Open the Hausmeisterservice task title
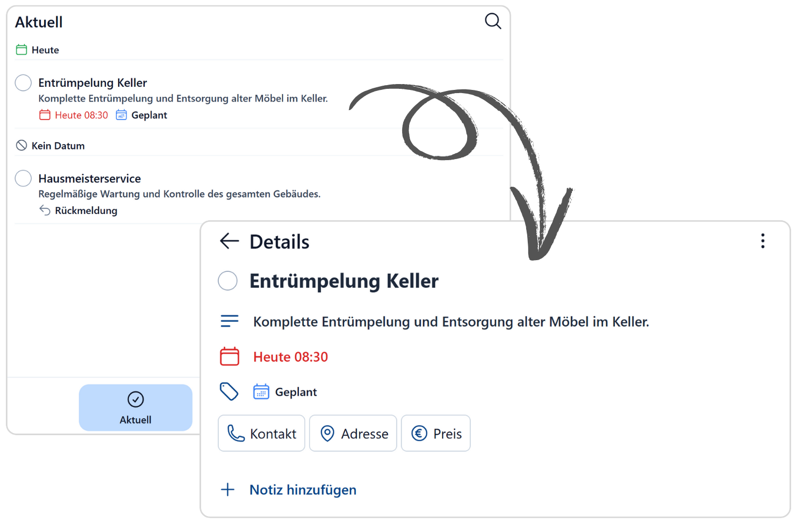 pyautogui.click(x=89, y=179)
